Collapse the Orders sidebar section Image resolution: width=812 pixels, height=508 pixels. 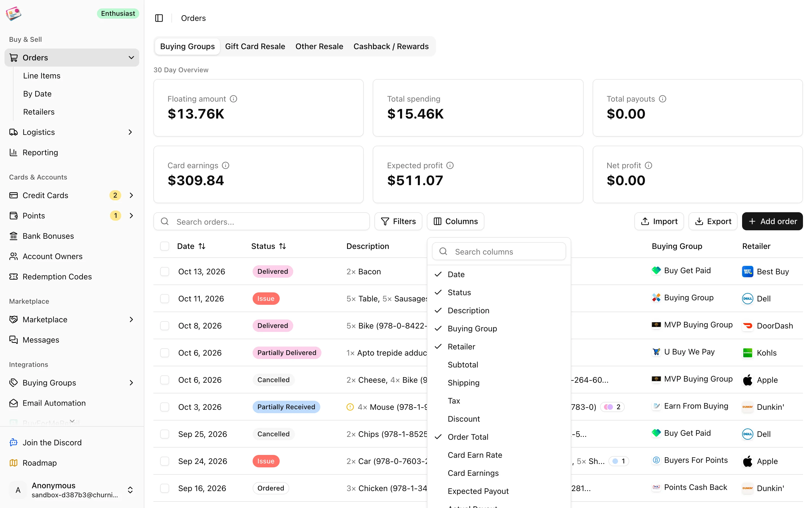(131, 58)
